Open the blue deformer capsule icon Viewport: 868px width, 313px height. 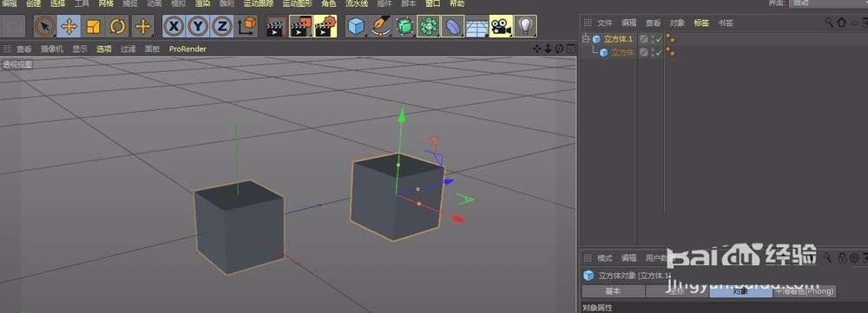453,27
